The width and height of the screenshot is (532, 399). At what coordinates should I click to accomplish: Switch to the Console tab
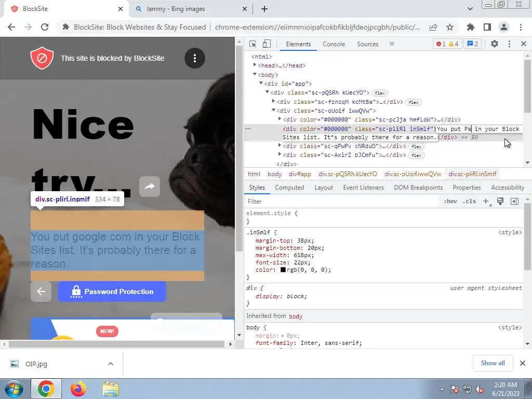pyautogui.click(x=334, y=44)
